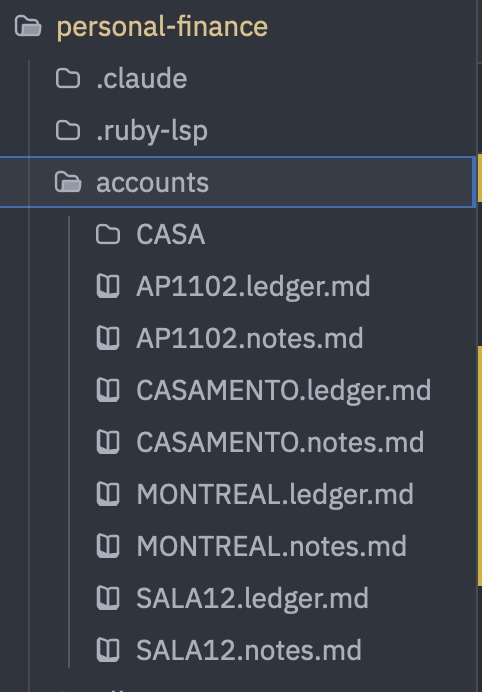Expand the .claude directory
Screen dimensions: 482x692
142,79
